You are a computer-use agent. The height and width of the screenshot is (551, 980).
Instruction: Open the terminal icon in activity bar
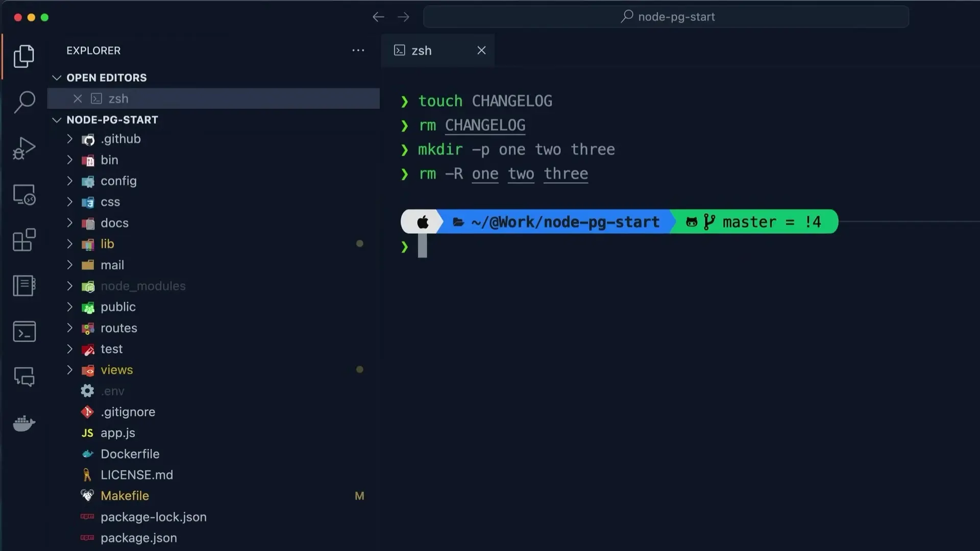tap(24, 332)
